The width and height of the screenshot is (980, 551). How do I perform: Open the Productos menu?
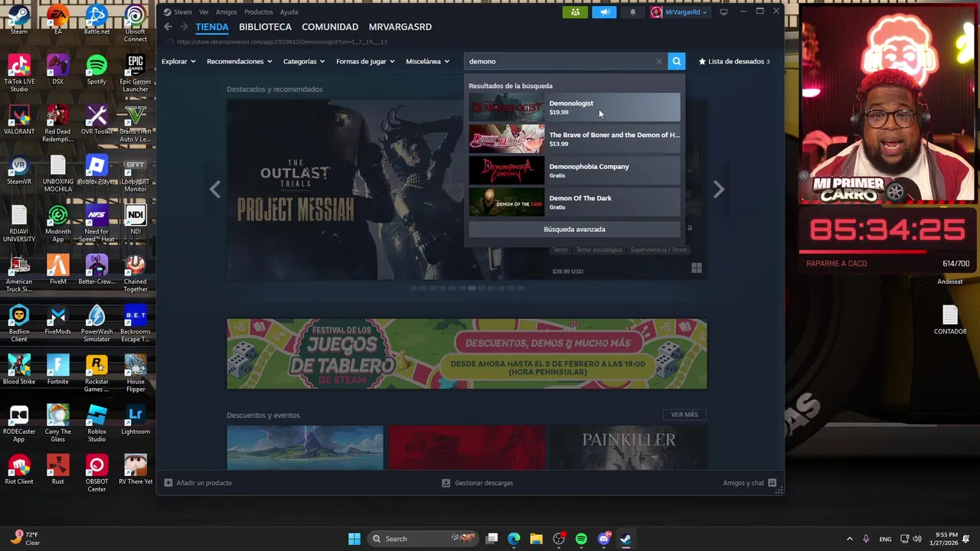pyautogui.click(x=259, y=12)
